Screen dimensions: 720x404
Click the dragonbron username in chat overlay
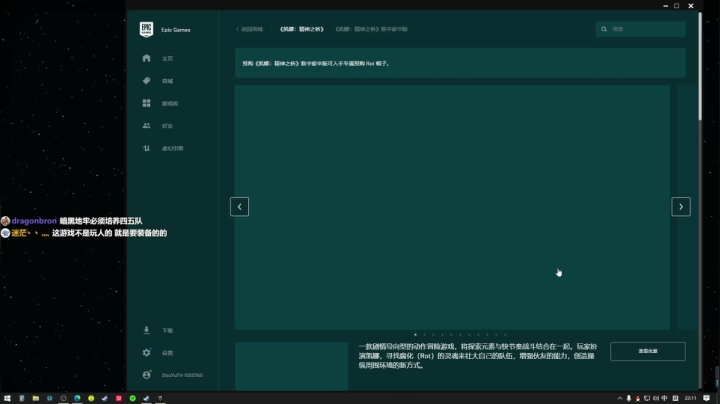coord(34,221)
